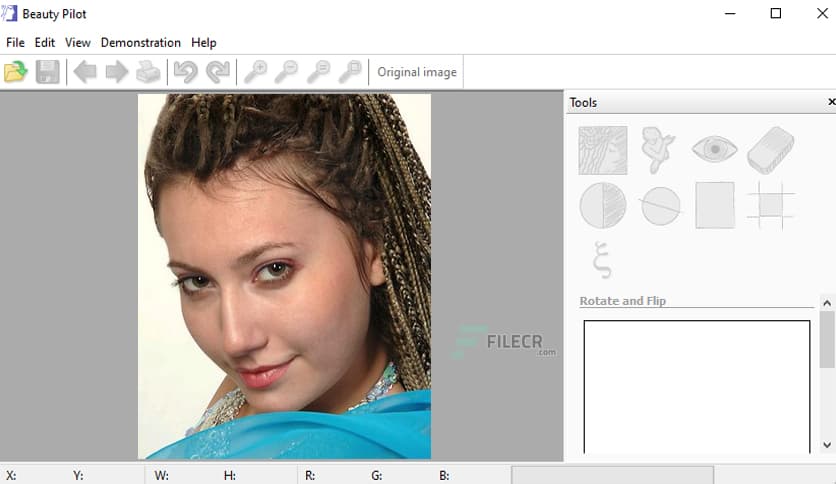Select the curly squiggle tool
Viewport: 836px width, 484px height.
pyautogui.click(x=602, y=260)
